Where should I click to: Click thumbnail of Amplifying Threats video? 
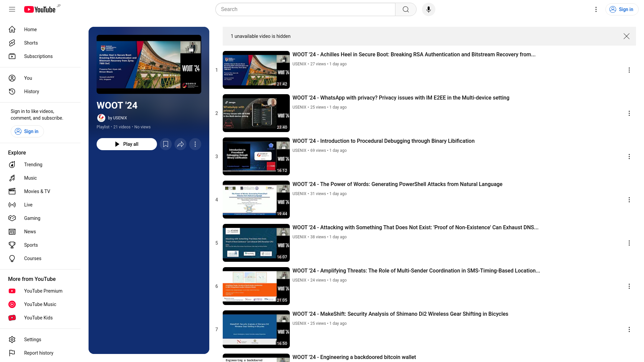coord(256,286)
